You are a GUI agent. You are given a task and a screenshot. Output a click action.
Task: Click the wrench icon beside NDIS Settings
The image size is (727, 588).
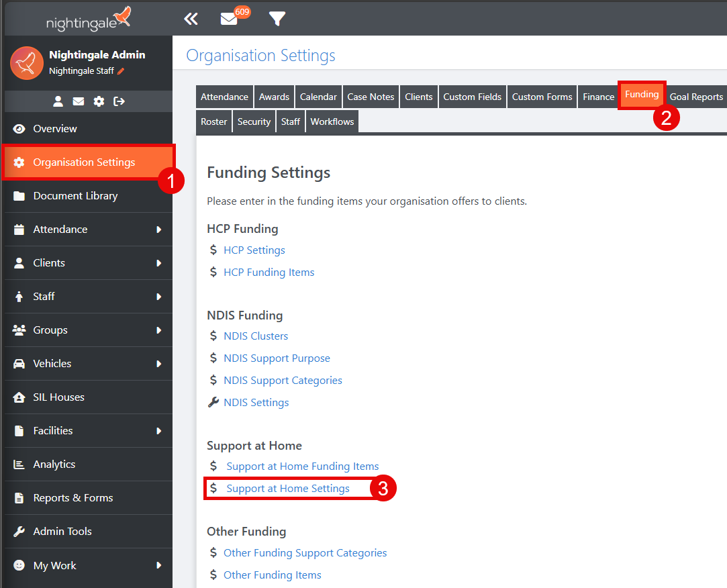point(213,402)
